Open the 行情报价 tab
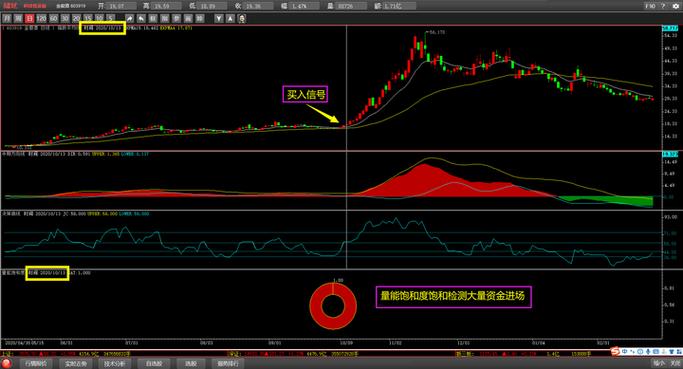 pos(36,363)
